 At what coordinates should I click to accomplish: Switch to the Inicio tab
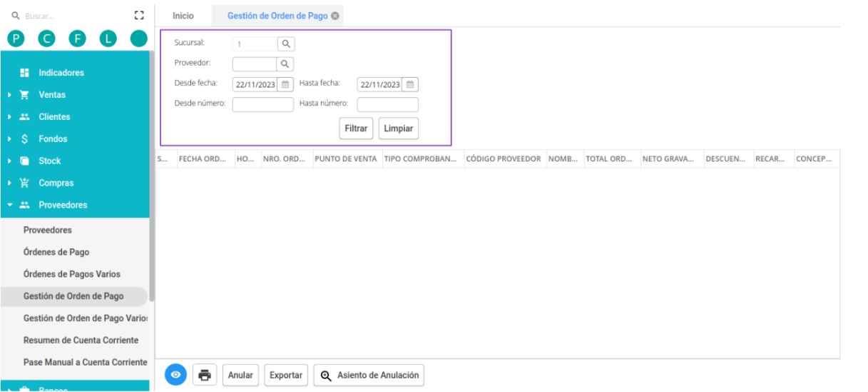coord(183,16)
